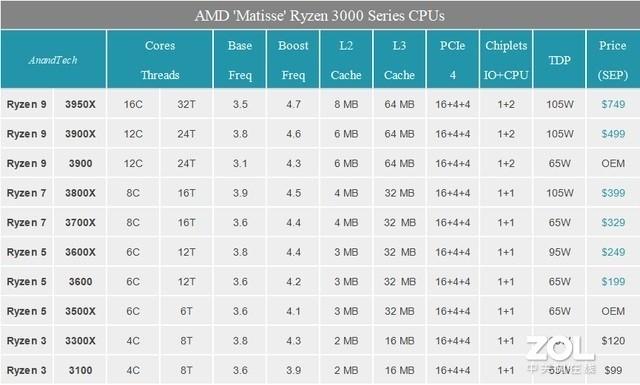640x385 pixels.
Task: Click the TDP column header
Action: click(559, 60)
